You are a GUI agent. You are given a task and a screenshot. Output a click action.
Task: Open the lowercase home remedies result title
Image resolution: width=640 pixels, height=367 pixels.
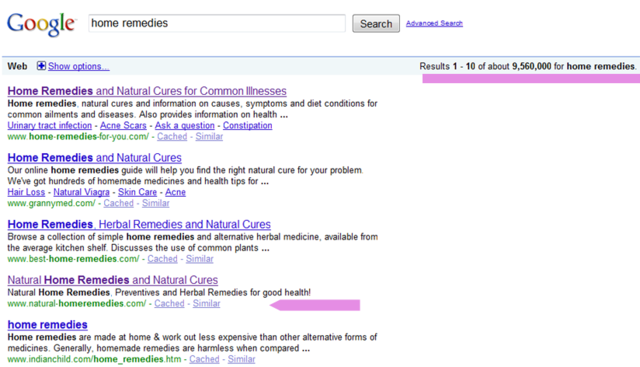(47, 325)
